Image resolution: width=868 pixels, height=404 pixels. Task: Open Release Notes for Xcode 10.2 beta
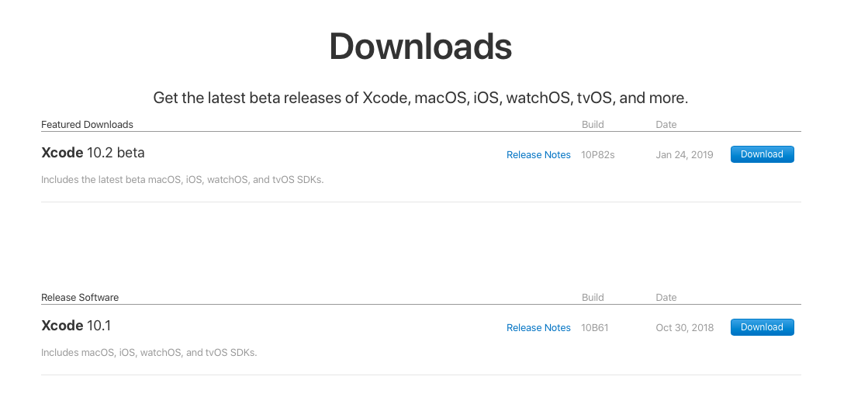(x=538, y=155)
